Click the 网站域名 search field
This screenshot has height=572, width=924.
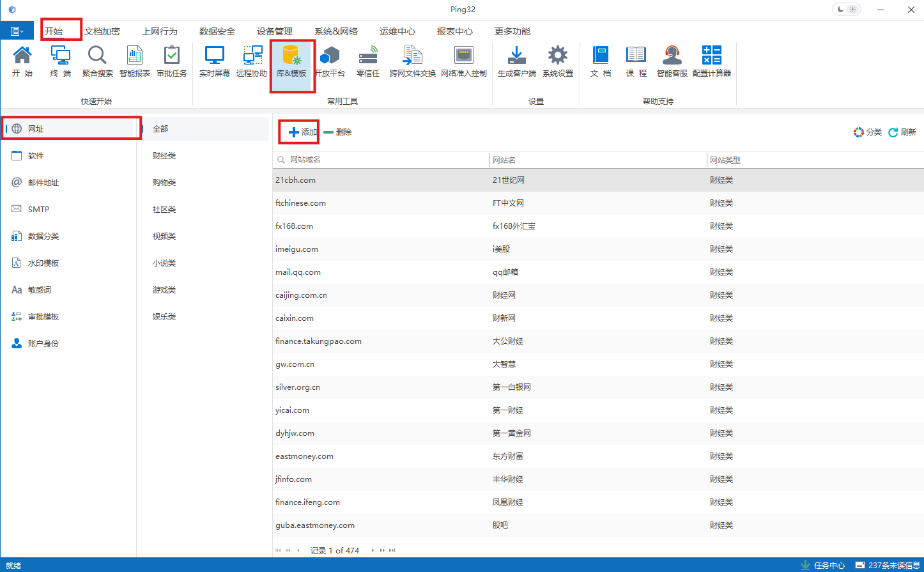[383, 160]
